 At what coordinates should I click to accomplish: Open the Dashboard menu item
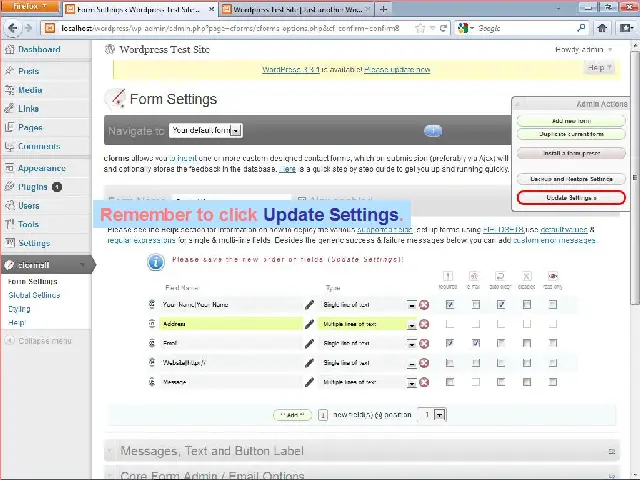[x=39, y=49]
